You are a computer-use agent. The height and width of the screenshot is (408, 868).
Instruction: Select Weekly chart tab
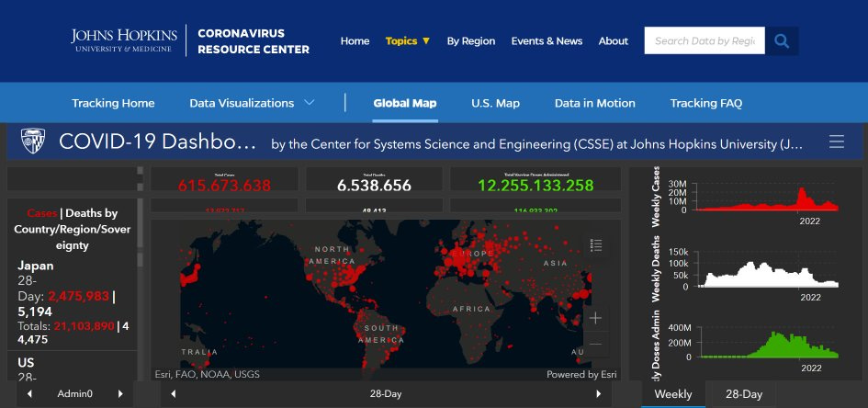pos(673,394)
